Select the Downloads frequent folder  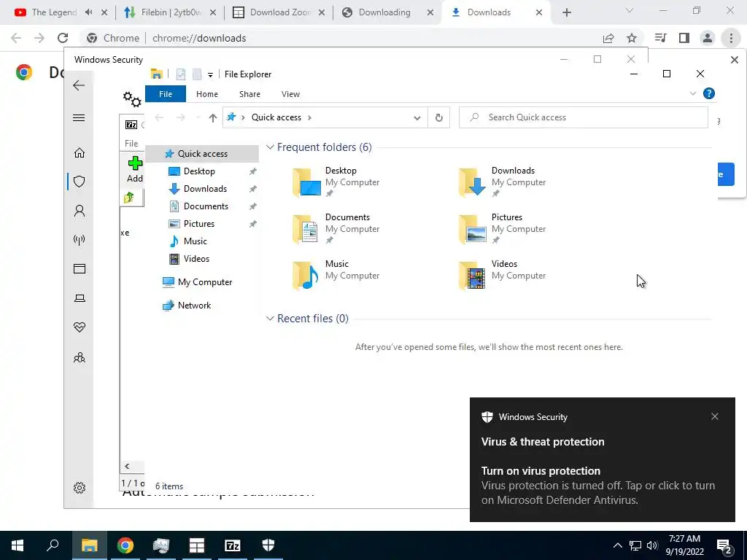click(x=502, y=182)
